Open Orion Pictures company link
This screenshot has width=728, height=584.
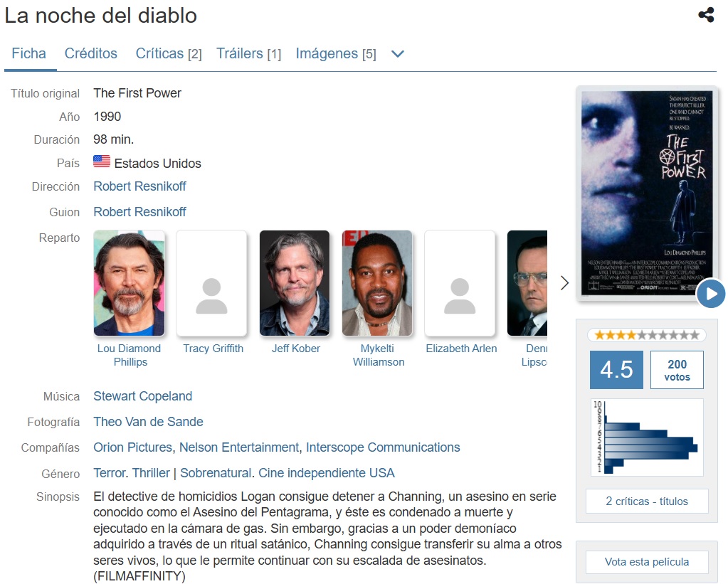pyautogui.click(x=132, y=447)
